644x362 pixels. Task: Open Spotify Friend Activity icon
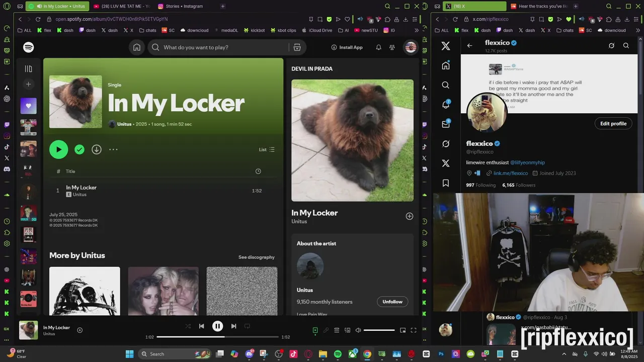pyautogui.click(x=392, y=47)
